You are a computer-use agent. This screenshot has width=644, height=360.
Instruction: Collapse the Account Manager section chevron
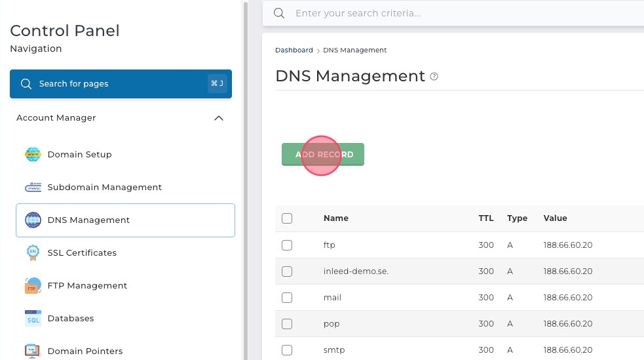(219, 118)
